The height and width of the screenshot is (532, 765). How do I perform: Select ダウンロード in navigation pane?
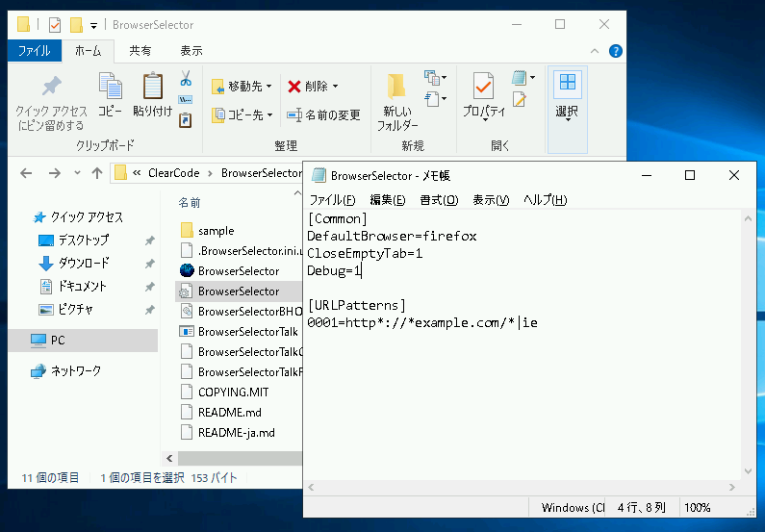pos(74,264)
